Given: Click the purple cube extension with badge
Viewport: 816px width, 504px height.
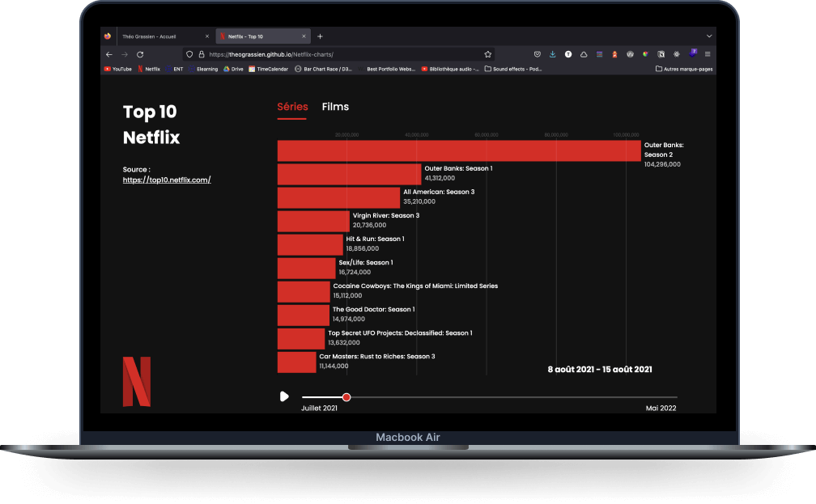Looking at the screenshot, I should [x=693, y=53].
